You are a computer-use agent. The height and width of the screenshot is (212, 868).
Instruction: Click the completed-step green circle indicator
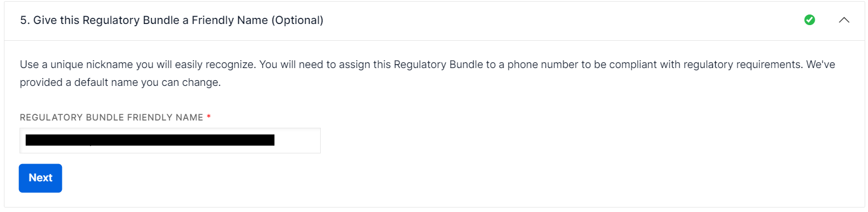pyautogui.click(x=809, y=20)
